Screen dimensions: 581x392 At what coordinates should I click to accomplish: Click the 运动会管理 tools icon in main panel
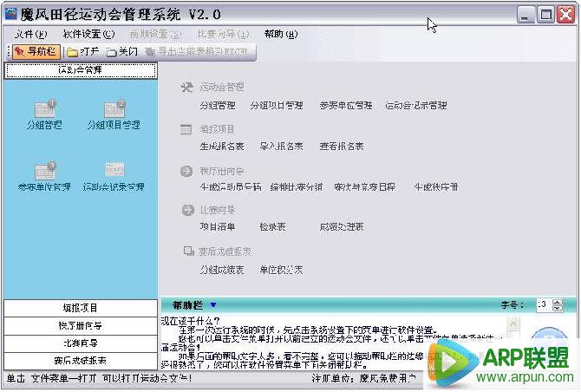point(187,87)
